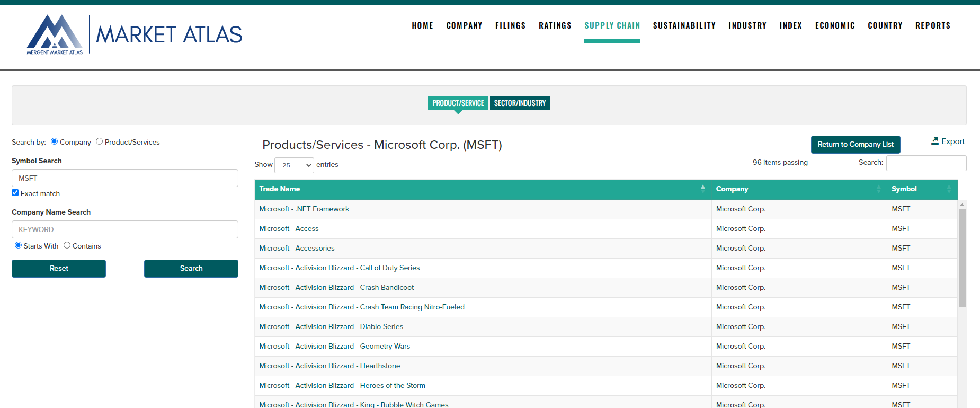Click the Reset button
The width and height of the screenshot is (980, 408).
point(59,269)
